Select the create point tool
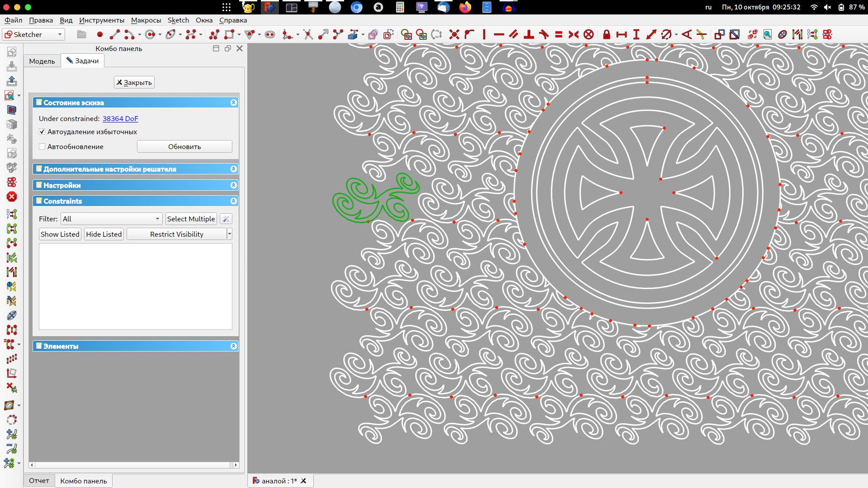This screenshot has width=868, height=488. [99, 34]
